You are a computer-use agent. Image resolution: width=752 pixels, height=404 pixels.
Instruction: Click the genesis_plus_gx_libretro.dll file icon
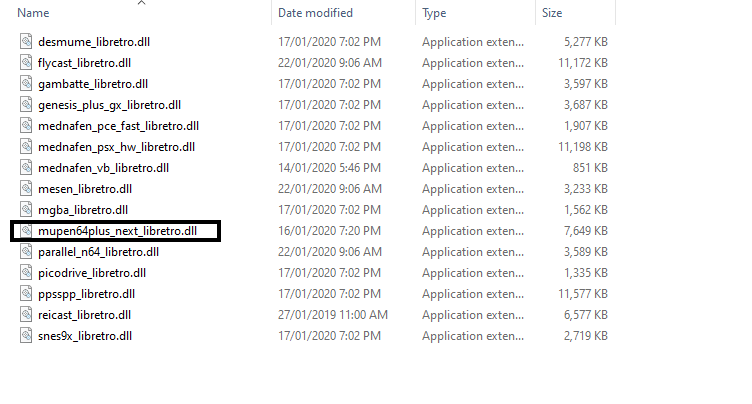point(26,105)
